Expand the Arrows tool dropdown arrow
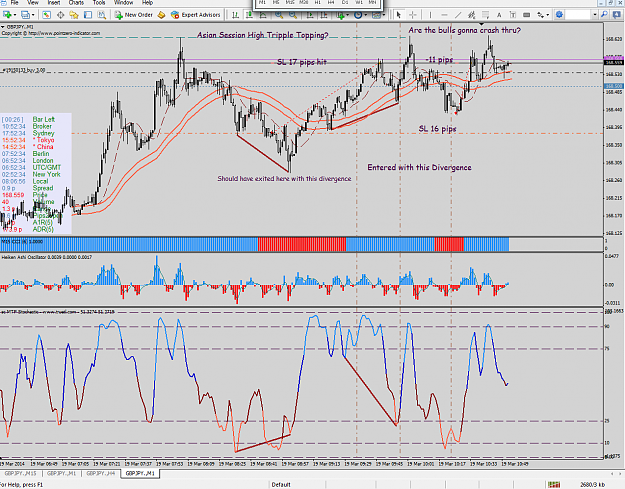625x489 pixels. (548, 15)
